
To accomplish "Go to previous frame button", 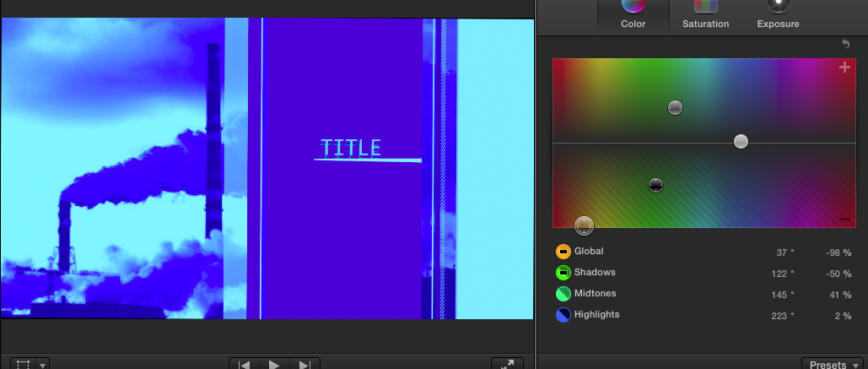I will pos(245,364).
